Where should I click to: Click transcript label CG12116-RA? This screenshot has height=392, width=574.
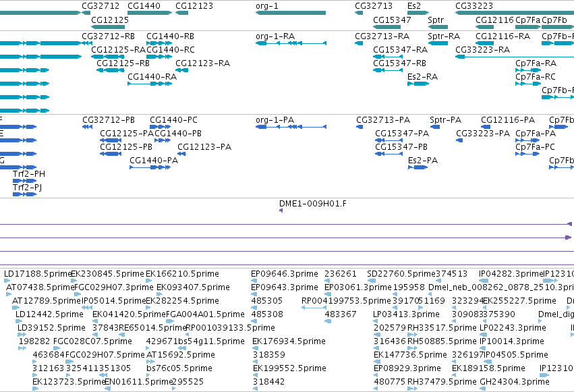pyautogui.click(x=503, y=36)
